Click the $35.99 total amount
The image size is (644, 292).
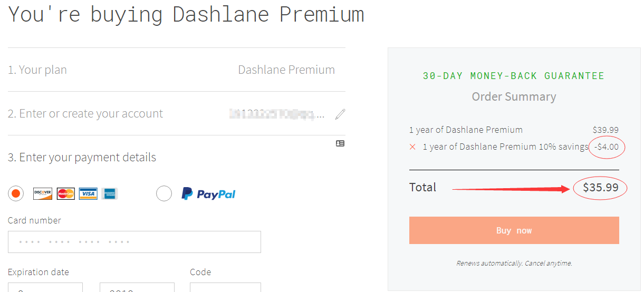click(x=600, y=188)
